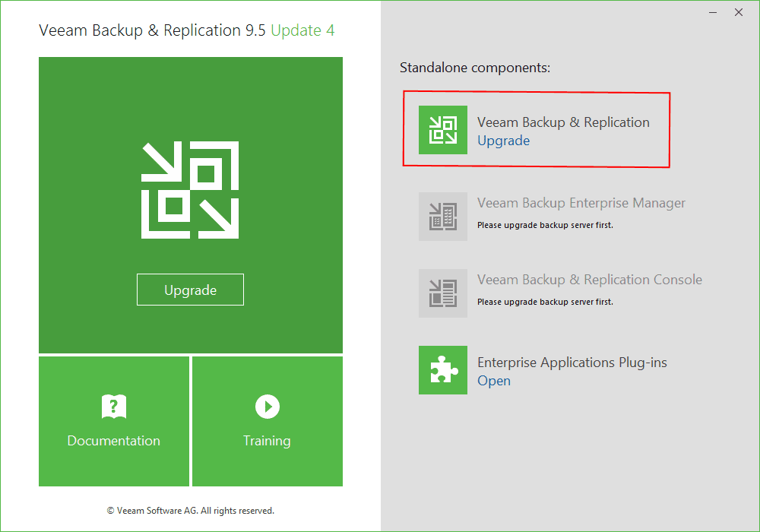
Task: Click the Enterprise Applications Plug-ins puzzle icon
Action: 443,370
